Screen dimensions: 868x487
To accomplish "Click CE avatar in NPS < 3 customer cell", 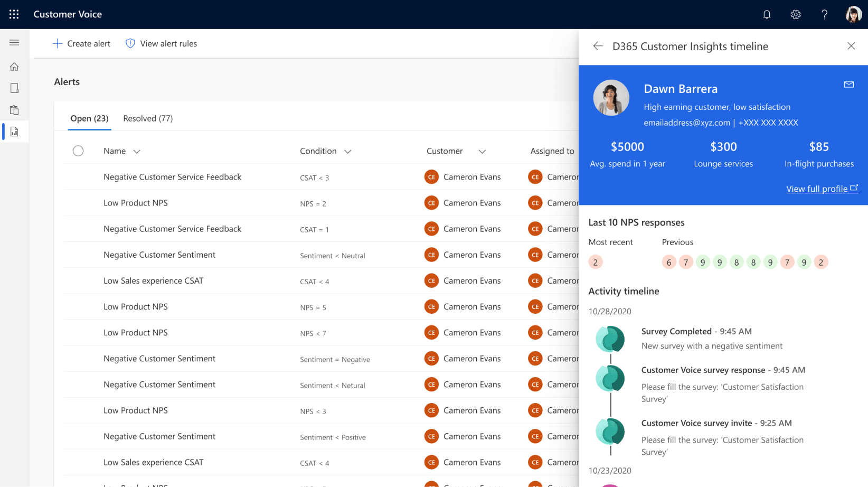I will tap(431, 410).
